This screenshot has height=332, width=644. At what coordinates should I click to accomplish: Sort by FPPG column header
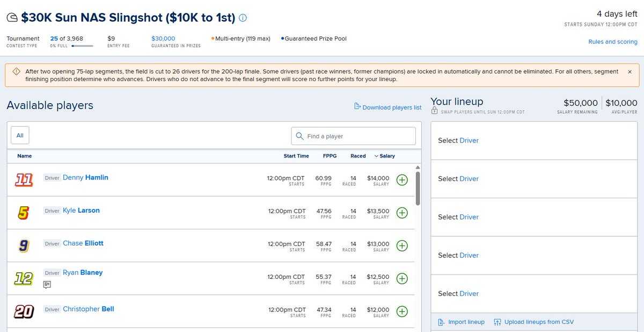coord(330,156)
